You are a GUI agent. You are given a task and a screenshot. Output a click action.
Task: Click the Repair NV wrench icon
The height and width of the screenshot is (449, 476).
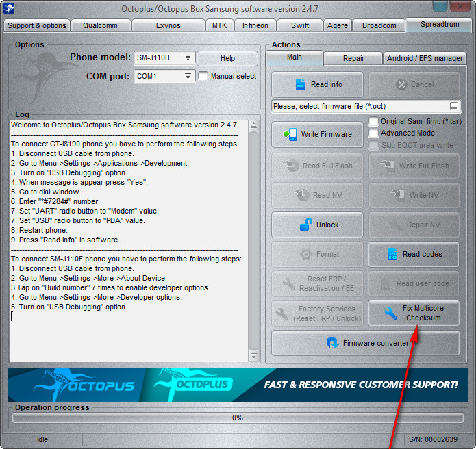[396, 225]
